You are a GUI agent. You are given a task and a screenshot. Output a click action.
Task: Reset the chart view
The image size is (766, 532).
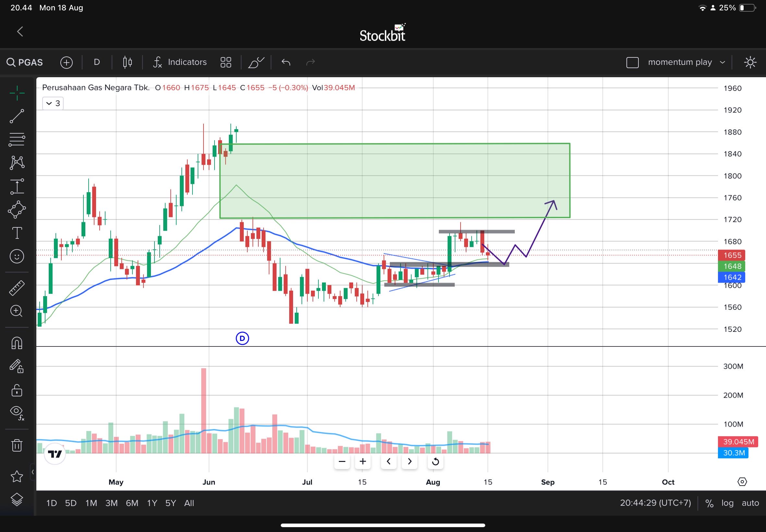point(436,462)
